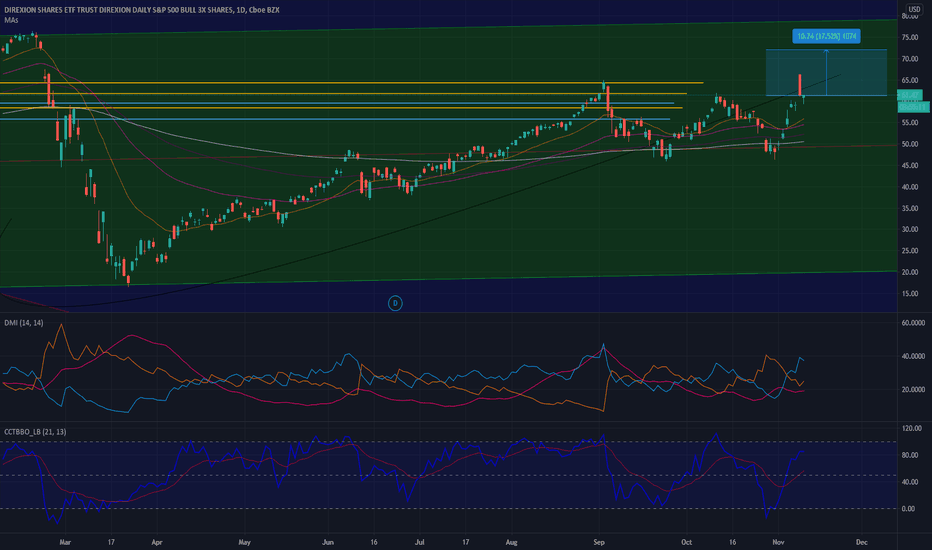Click the blue measurement label 10.74 (17.53%)

pyautogui.click(x=826, y=36)
